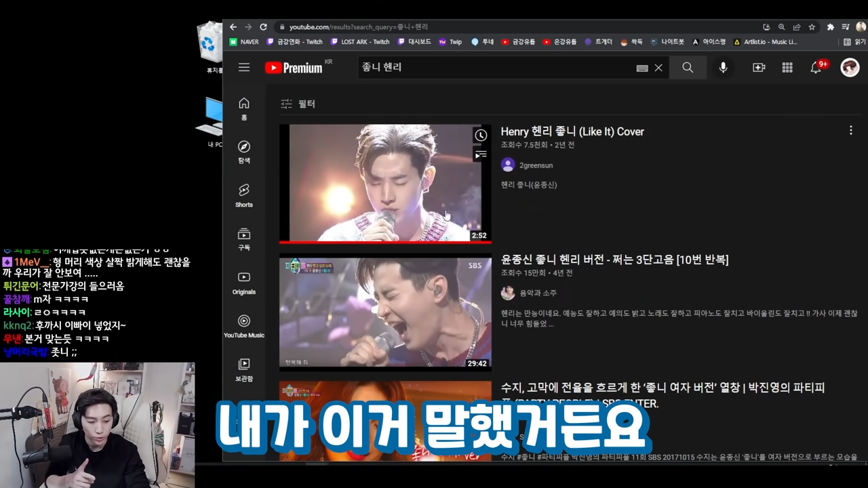This screenshot has height=488, width=868.
Task: Open more options for the Henry Cover video
Action: tap(850, 131)
